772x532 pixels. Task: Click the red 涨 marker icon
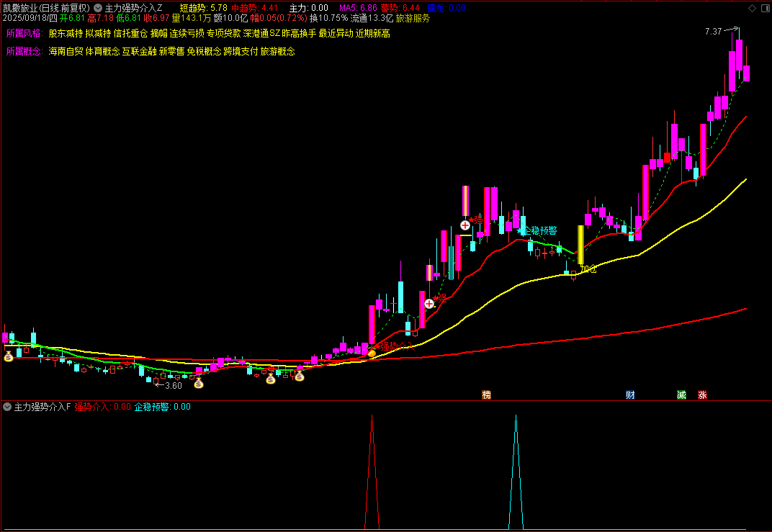(702, 395)
